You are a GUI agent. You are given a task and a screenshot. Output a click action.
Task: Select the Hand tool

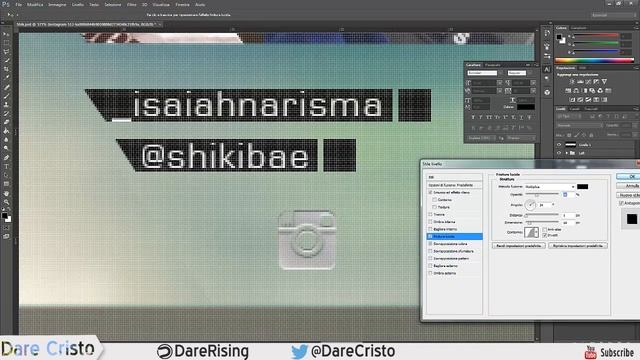pyautogui.click(x=6, y=193)
